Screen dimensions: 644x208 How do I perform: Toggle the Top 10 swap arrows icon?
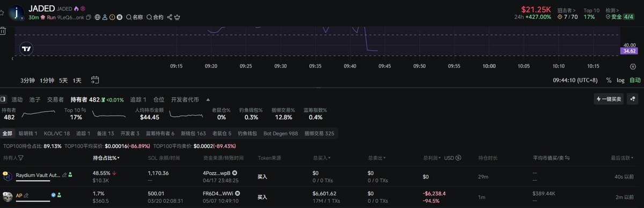tap(84, 110)
